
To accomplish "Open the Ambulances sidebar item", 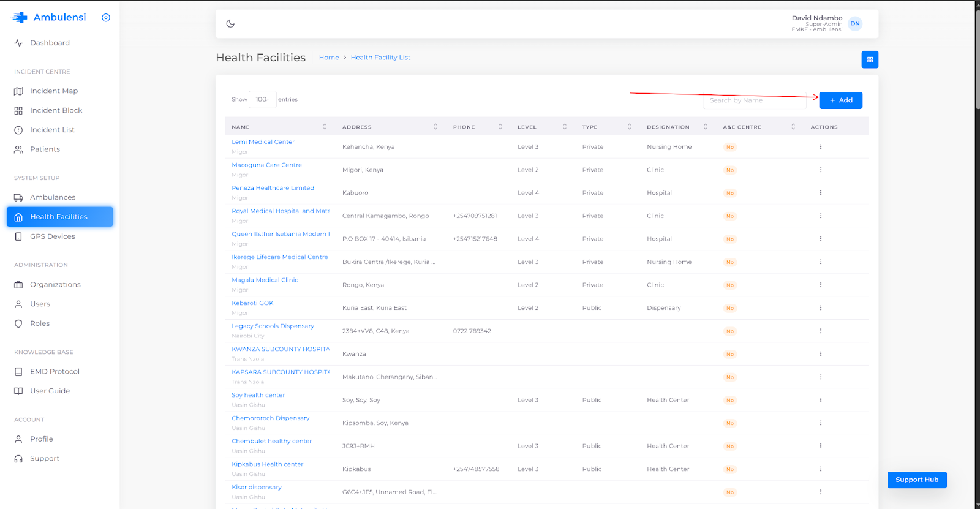I will (x=53, y=197).
